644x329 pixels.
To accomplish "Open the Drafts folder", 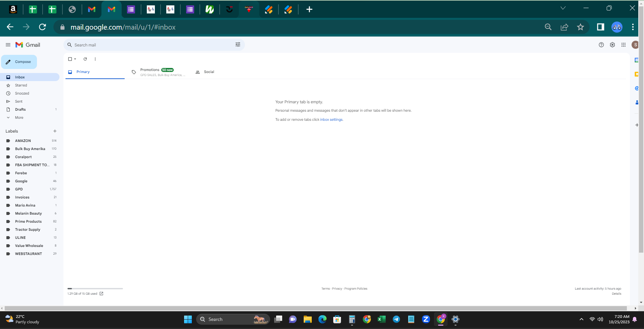I will pyautogui.click(x=30, y=109).
